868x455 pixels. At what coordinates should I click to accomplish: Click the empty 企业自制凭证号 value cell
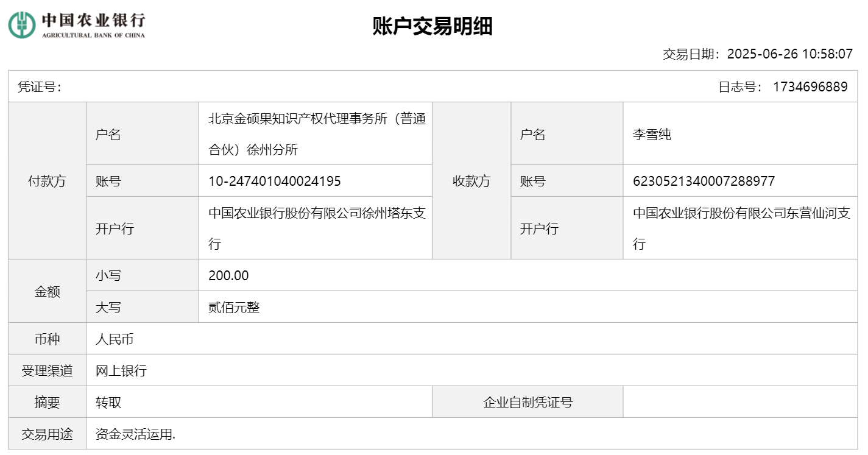pyautogui.click(x=739, y=403)
